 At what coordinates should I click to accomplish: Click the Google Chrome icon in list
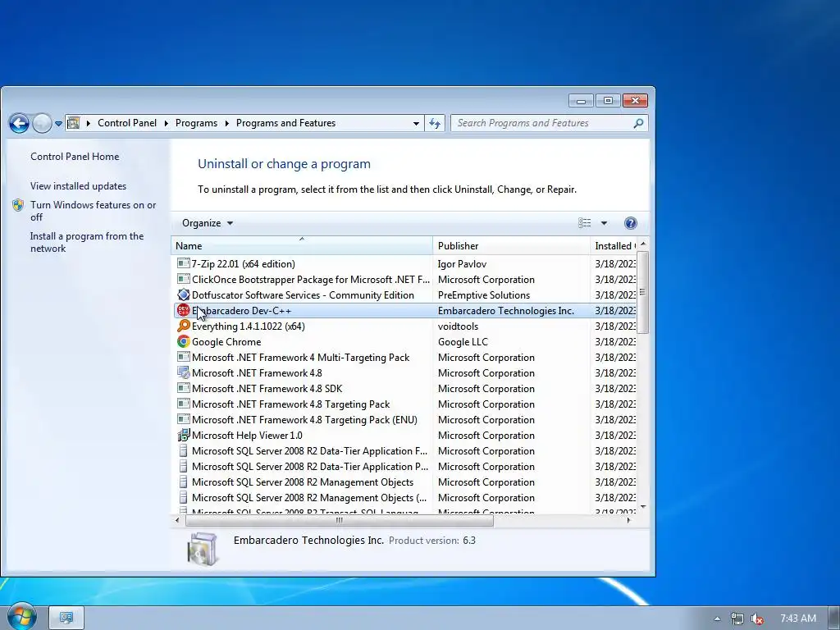click(183, 341)
